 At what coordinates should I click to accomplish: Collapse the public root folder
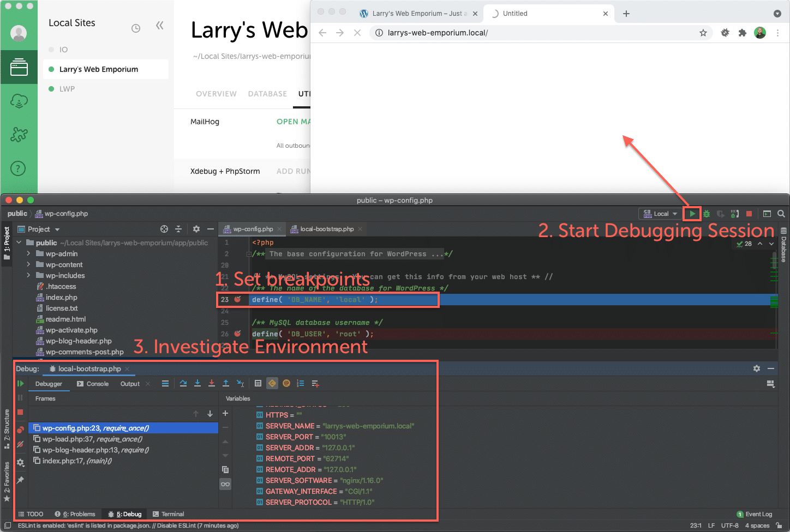click(19, 243)
